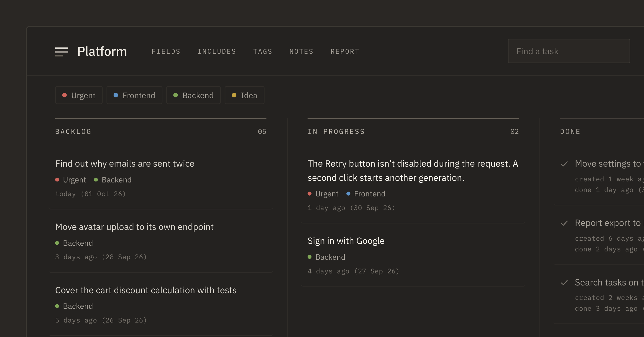Open the Sign in with Google task
The height and width of the screenshot is (337, 644).
click(346, 241)
